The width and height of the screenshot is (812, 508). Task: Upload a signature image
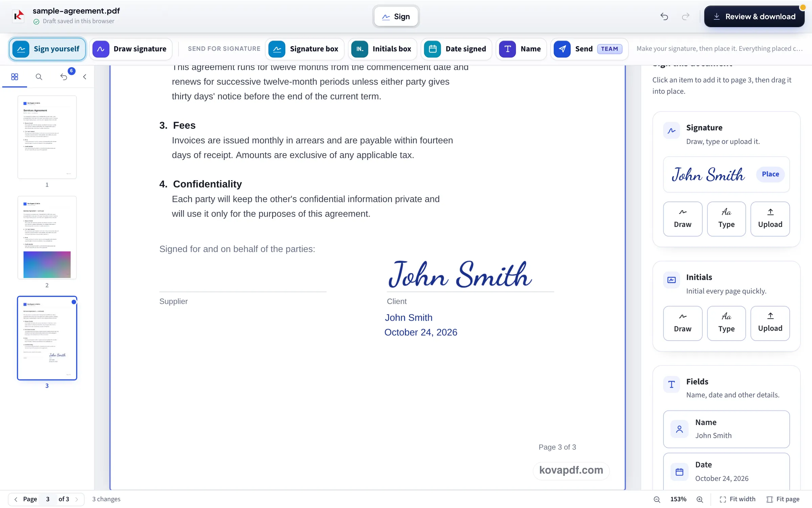770,219
